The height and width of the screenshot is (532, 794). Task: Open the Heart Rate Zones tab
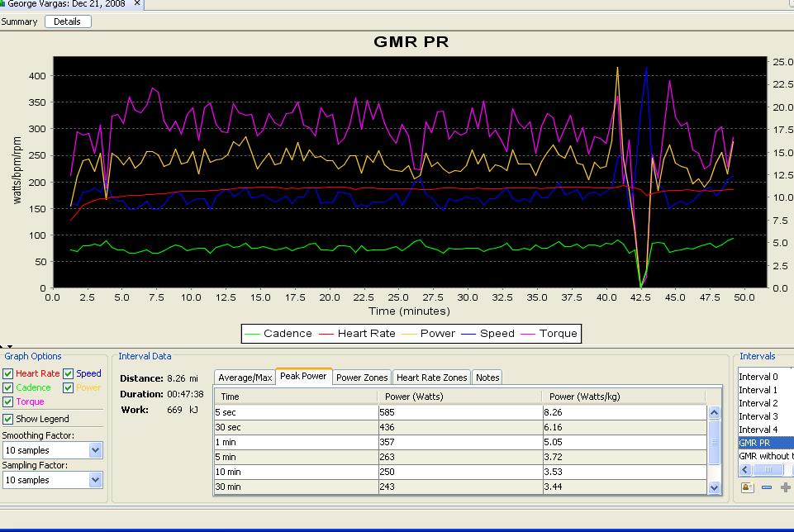tap(431, 378)
